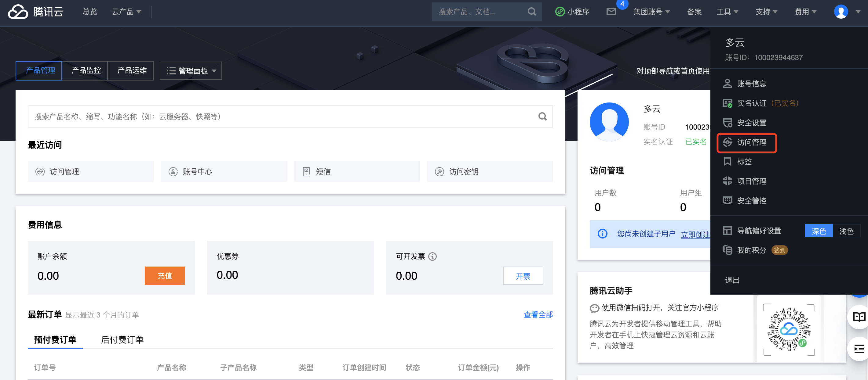Open the 管理面板 dropdown
The height and width of the screenshot is (380, 868).
pos(191,71)
